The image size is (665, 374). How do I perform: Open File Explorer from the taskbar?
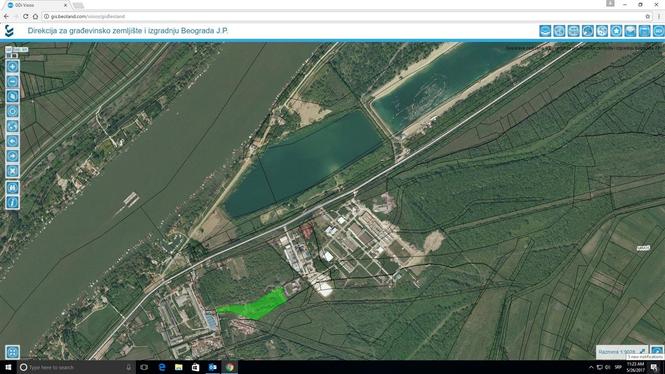point(179,367)
